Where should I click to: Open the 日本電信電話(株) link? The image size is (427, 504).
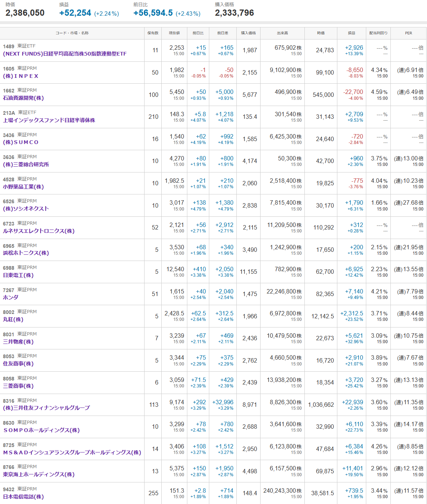point(23,497)
